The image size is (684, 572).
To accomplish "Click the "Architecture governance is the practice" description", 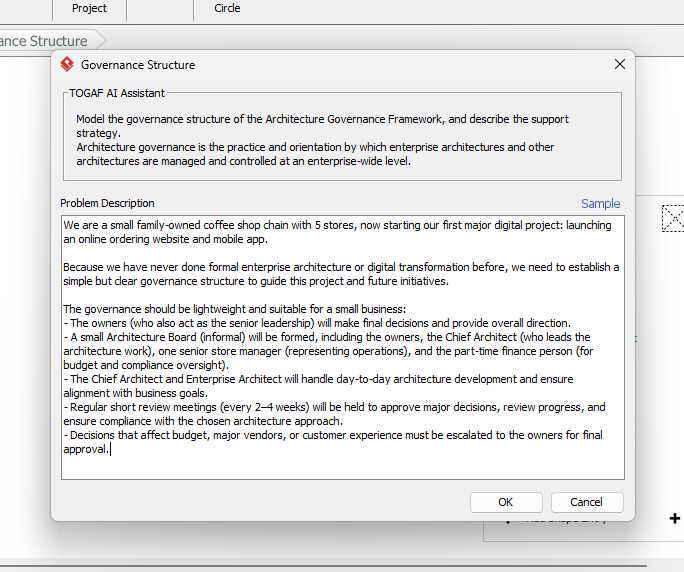I will 300,147.
